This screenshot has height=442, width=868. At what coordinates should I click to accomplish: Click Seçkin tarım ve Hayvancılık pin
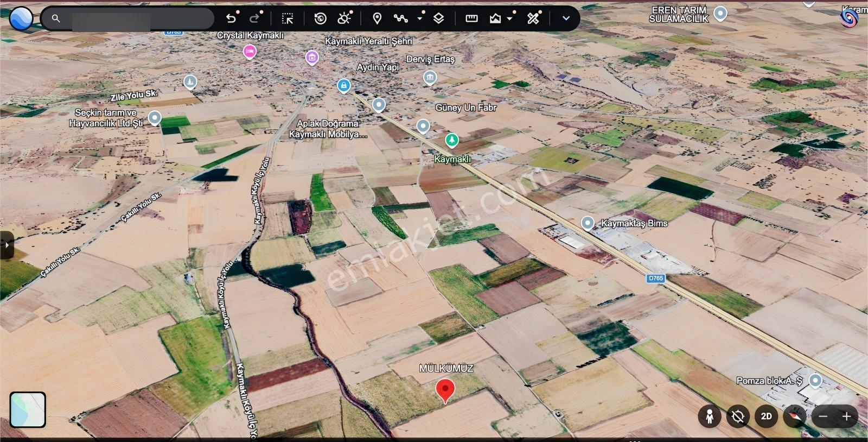point(155,118)
